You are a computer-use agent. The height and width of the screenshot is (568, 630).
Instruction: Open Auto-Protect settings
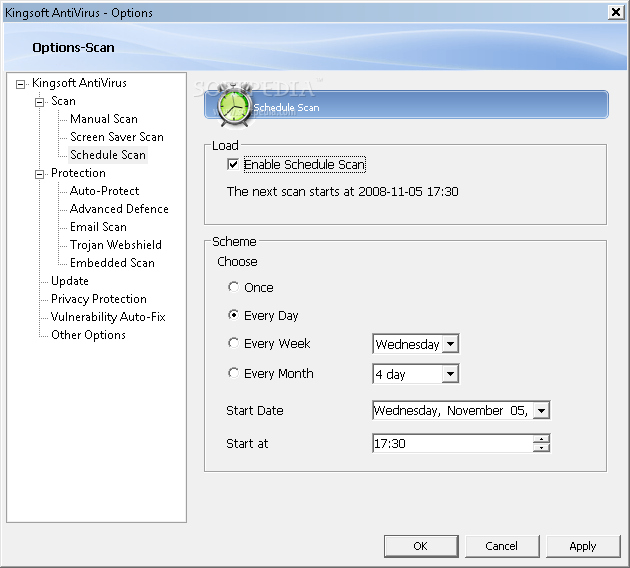[x=104, y=191]
